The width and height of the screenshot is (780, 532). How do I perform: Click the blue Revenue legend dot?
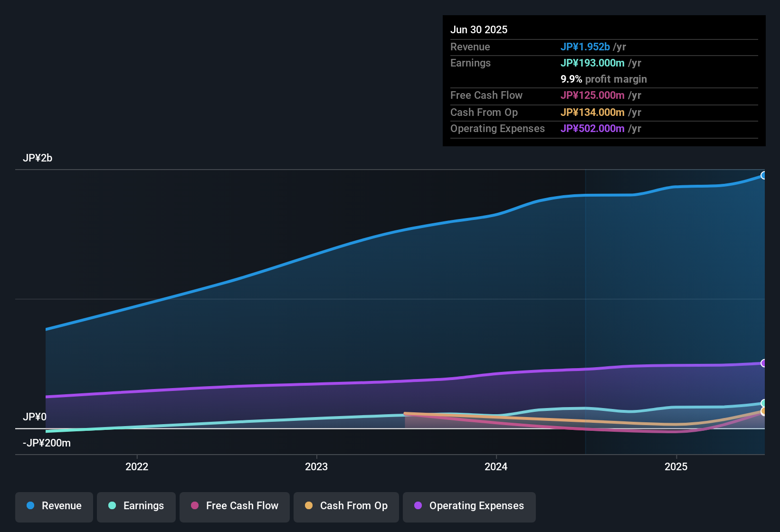tap(30, 505)
